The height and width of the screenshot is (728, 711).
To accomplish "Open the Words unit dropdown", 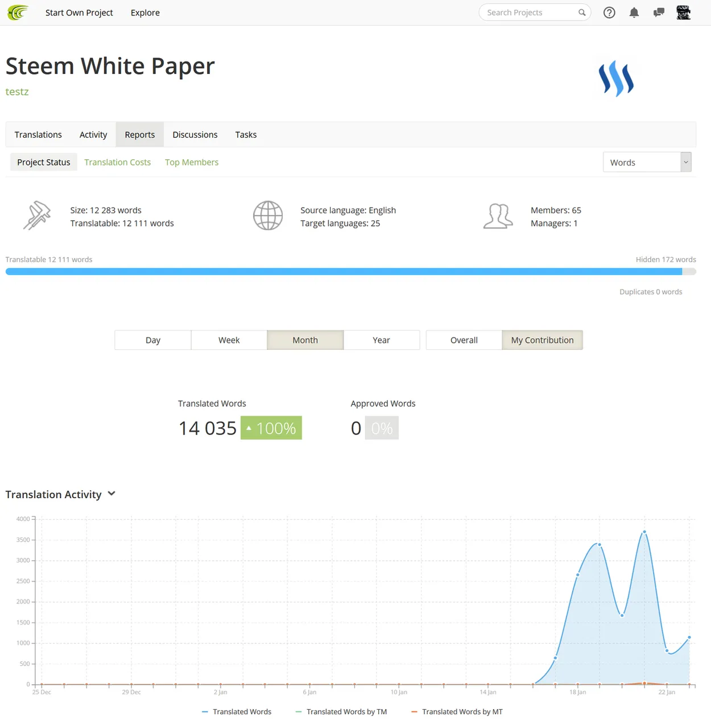I will (x=647, y=162).
